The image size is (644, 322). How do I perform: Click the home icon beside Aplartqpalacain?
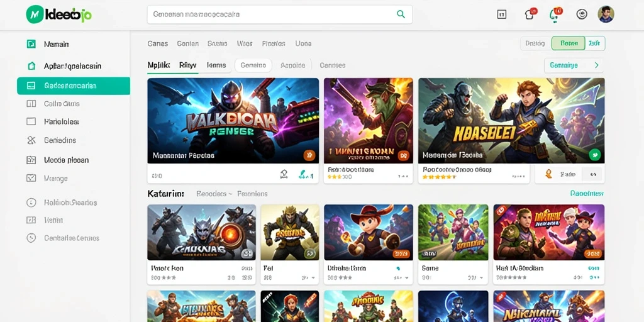(31, 65)
